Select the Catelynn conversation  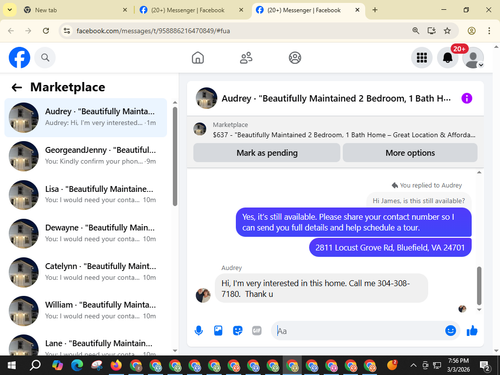click(x=86, y=272)
